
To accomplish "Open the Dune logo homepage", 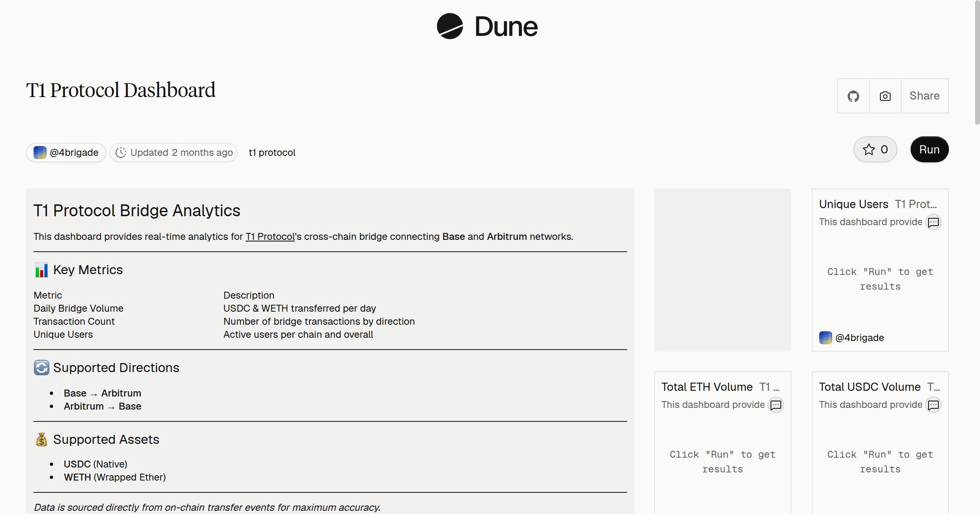I will (x=487, y=27).
